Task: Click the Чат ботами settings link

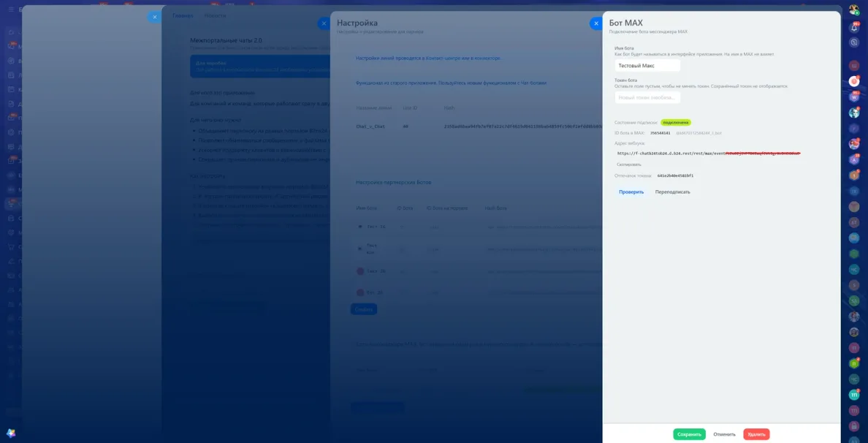Action: [x=533, y=83]
